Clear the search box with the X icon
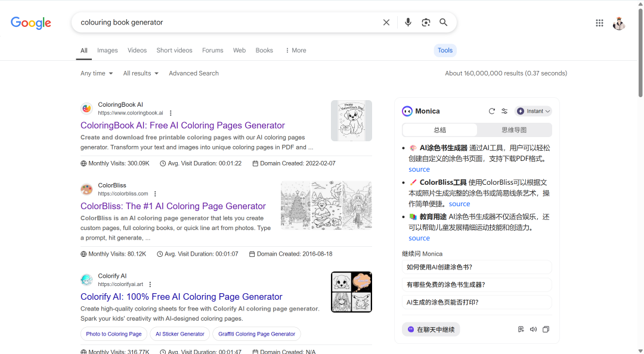This screenshot has width=644, height=354. pyautogui.click(x=386, y=23)
